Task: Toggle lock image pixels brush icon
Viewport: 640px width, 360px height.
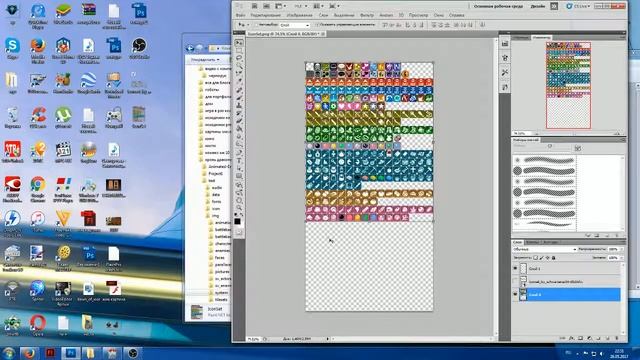Action: pos(542,258)
